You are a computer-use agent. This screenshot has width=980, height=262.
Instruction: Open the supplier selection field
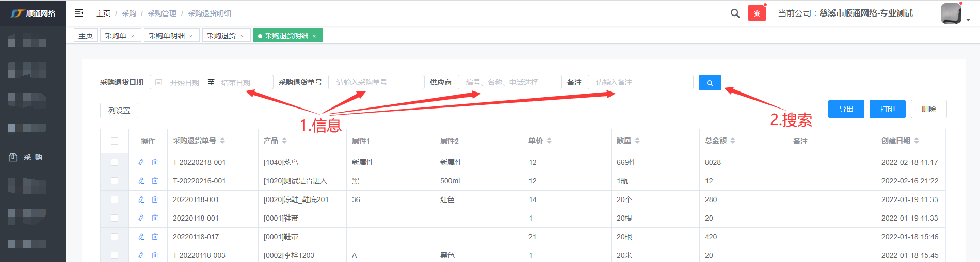pyautogui.click(x=509, y=82)
